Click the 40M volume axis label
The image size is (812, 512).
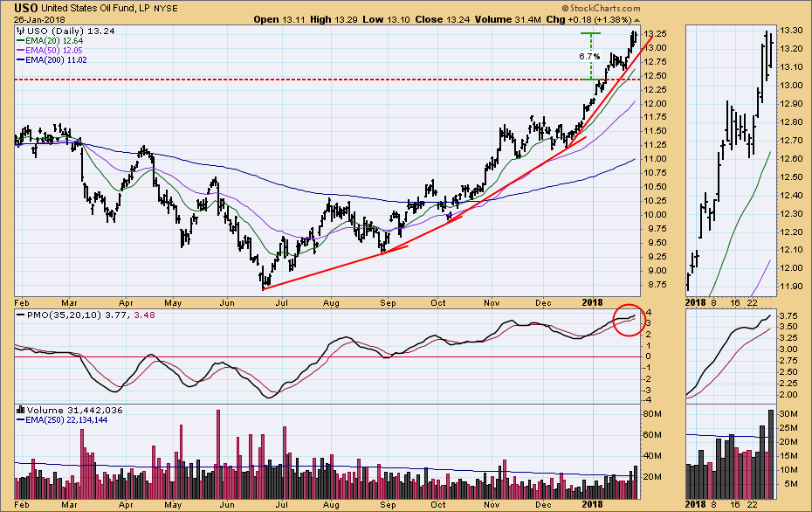coord(652,456)
